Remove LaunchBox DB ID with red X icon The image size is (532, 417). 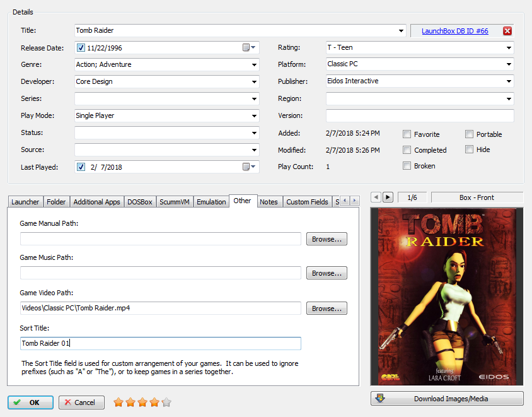pyautogui.click(x=507, y=31)
